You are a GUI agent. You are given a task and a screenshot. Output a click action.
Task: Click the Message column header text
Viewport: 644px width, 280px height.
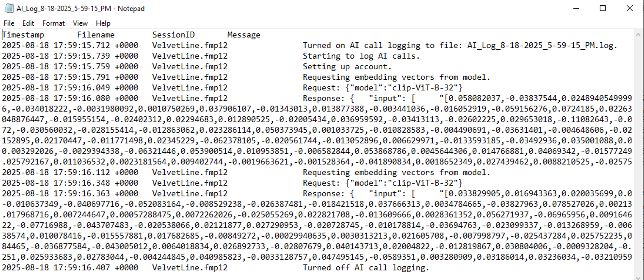pyautogui.click(x=243, y=35)
